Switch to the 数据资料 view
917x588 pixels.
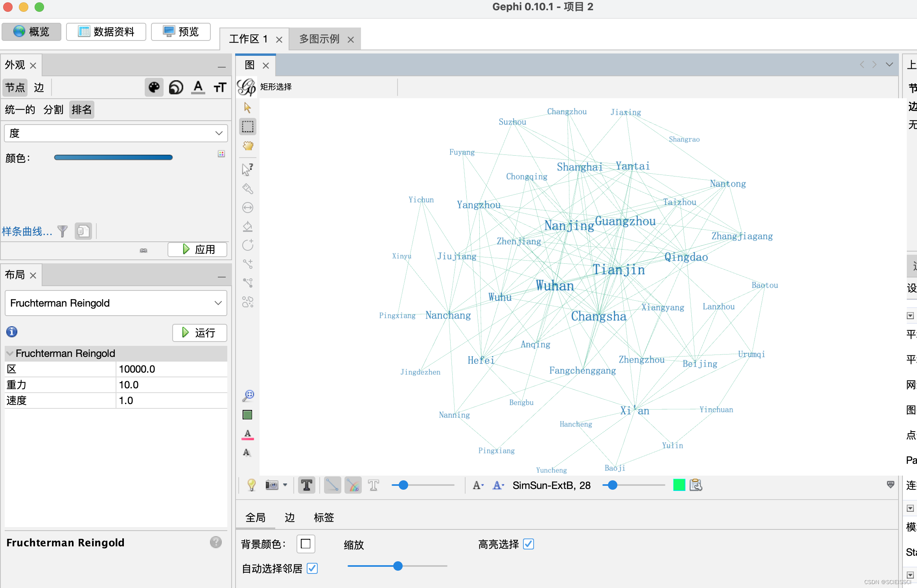click(x=106, y=31)
